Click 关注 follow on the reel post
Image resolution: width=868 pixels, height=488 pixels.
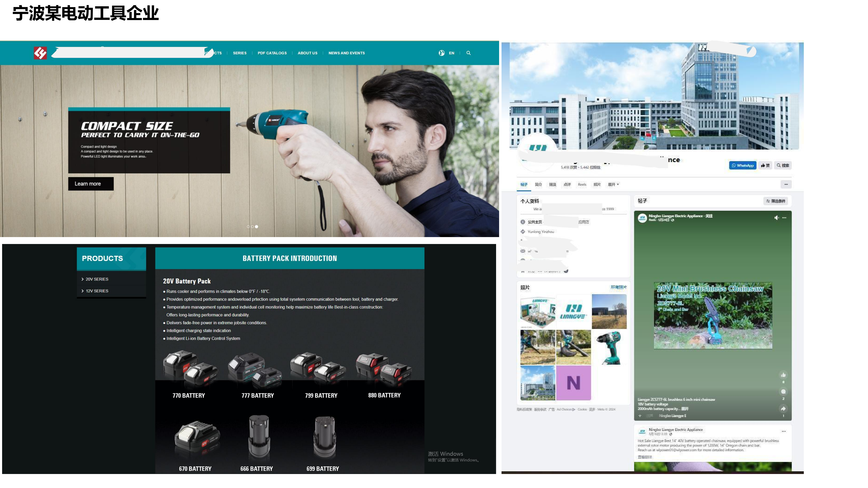pos(709,216)
